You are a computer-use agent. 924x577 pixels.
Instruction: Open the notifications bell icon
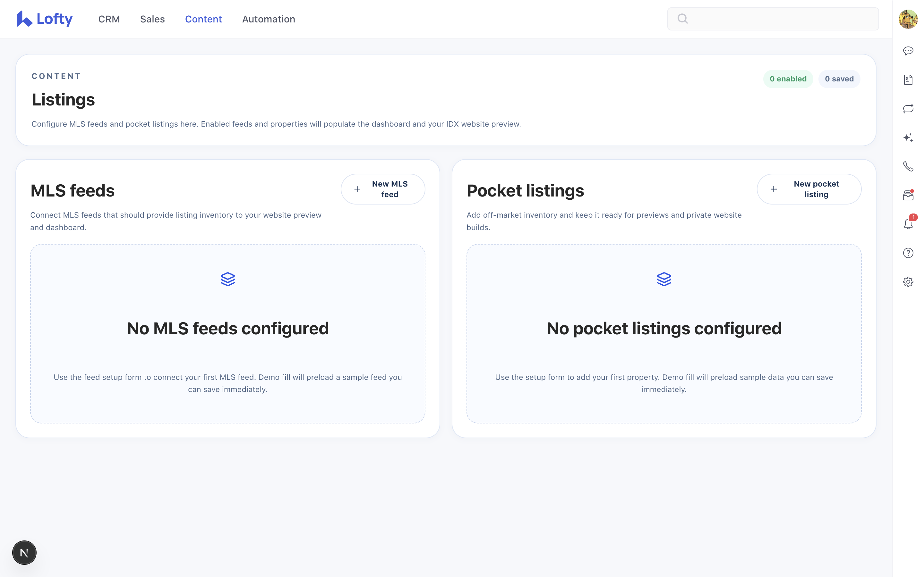coord(908,224)
